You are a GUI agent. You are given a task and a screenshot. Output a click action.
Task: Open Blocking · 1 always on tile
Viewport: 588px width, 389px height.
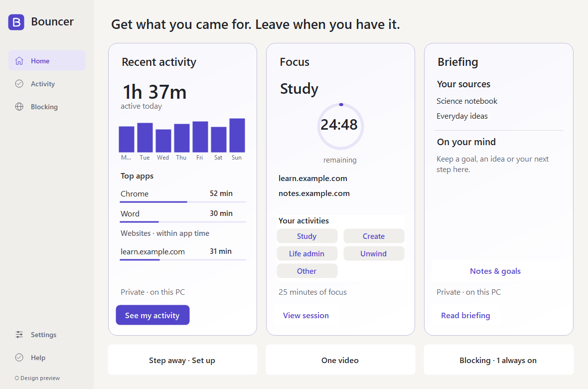point(498,360)
